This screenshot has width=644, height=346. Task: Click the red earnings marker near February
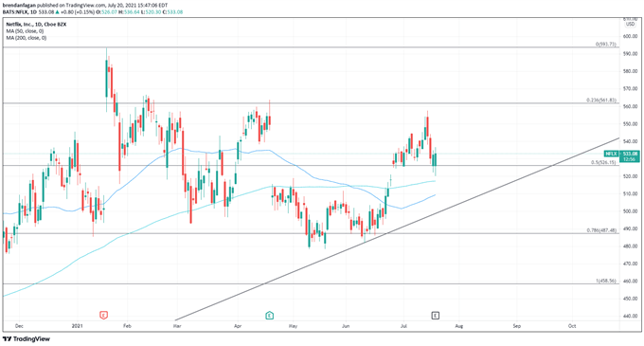(103, 316)
